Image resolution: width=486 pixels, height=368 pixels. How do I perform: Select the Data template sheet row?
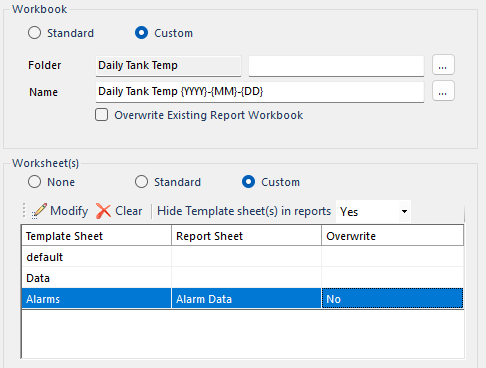click(242, 278)
